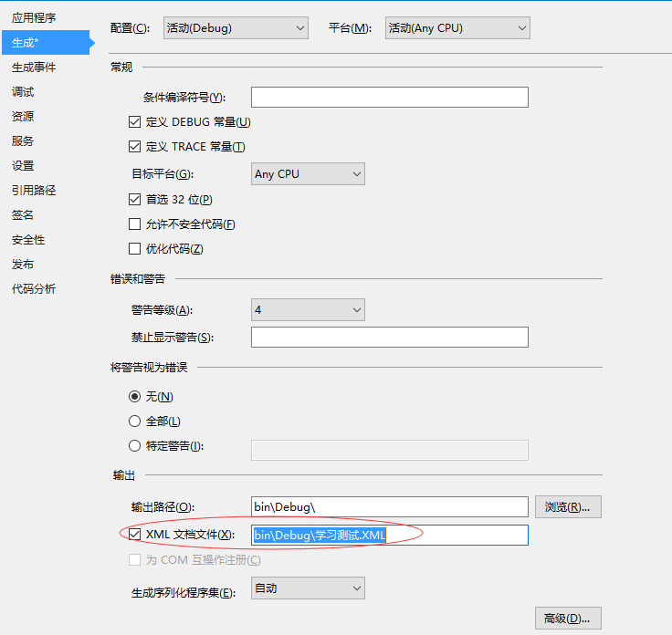Image resolution: width=672 pixels, height=635 pixels.
Task: Open the 引用路径 tab
Action: 34,191
